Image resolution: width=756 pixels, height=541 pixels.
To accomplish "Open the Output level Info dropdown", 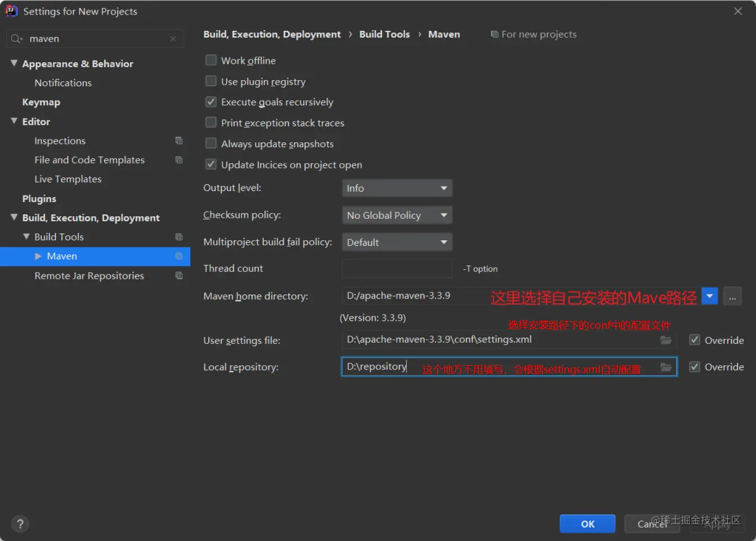I will point(397,188).
